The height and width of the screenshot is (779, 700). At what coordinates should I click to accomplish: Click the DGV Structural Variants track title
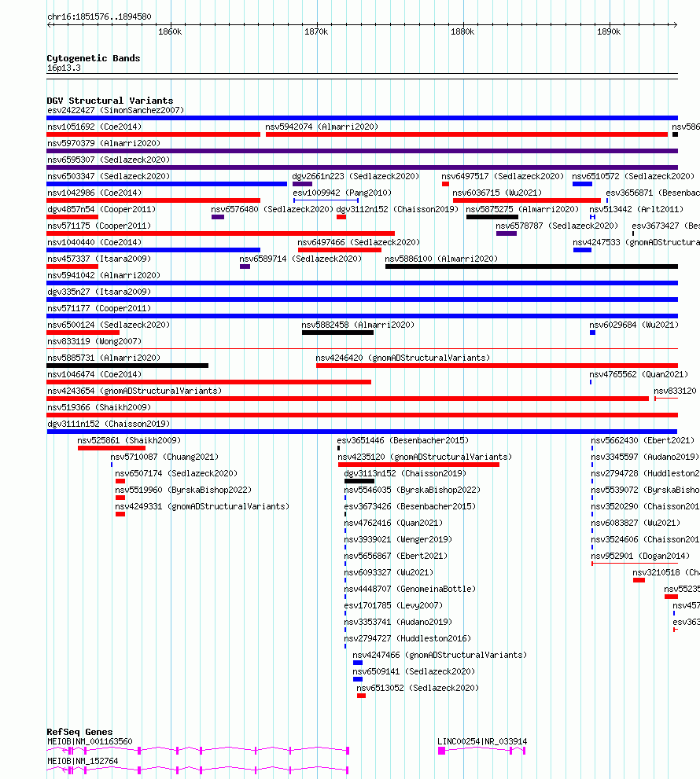[x=110, y=101]
